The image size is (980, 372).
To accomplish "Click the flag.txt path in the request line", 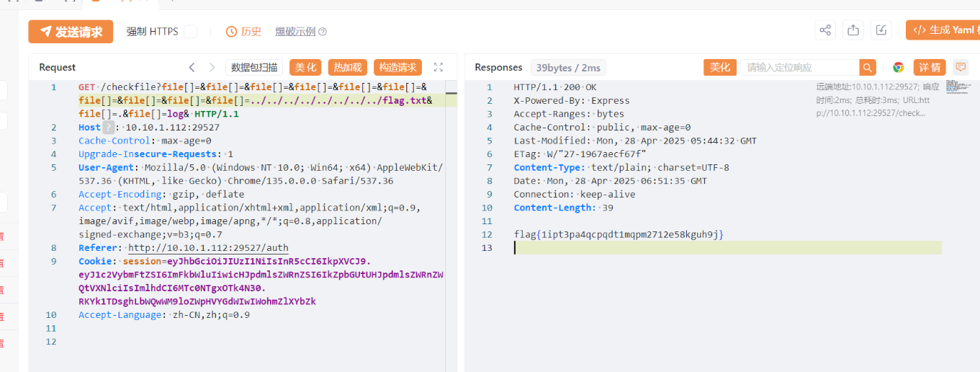I will point(405,100).
